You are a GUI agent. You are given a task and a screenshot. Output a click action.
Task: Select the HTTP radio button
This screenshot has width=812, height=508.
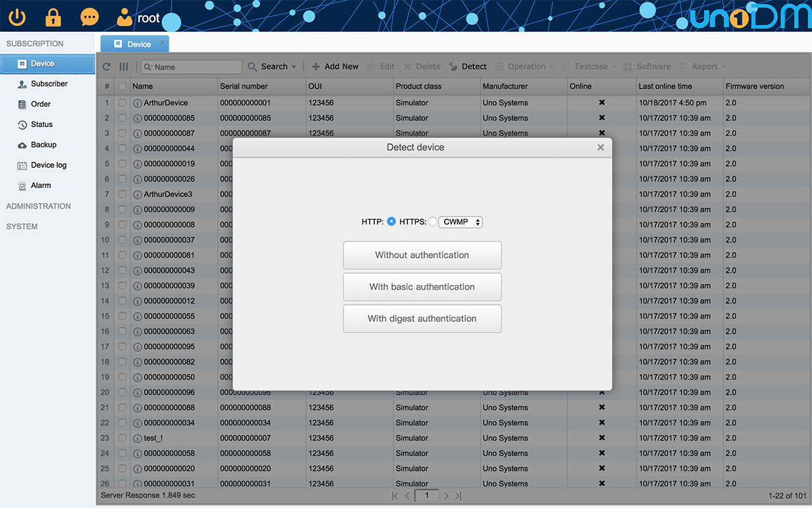391,222
